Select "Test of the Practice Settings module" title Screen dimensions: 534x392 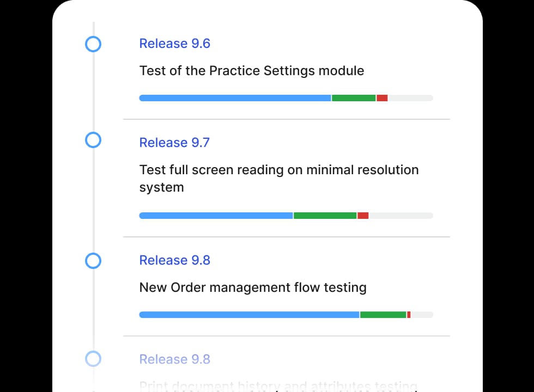[x=251, y=71]
